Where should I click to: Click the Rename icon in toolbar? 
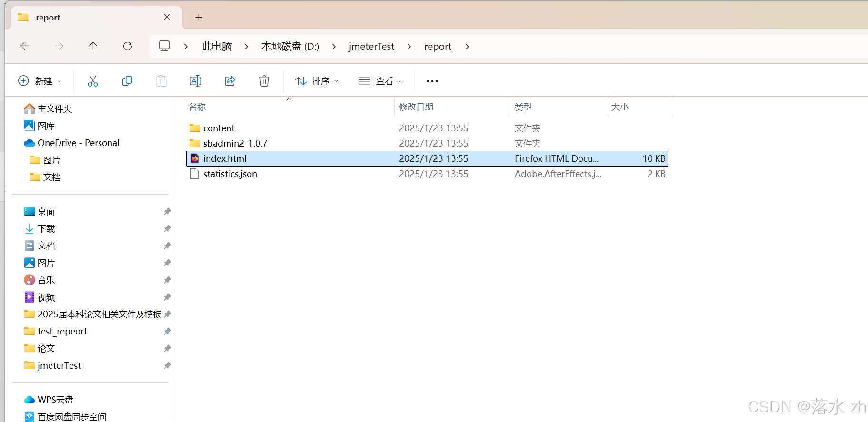tap(196, 81)
